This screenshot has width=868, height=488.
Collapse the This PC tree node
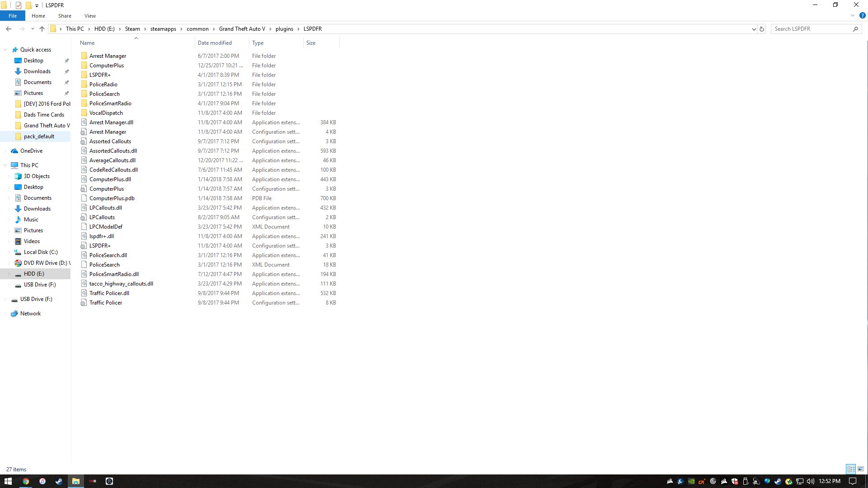(5, 165)
